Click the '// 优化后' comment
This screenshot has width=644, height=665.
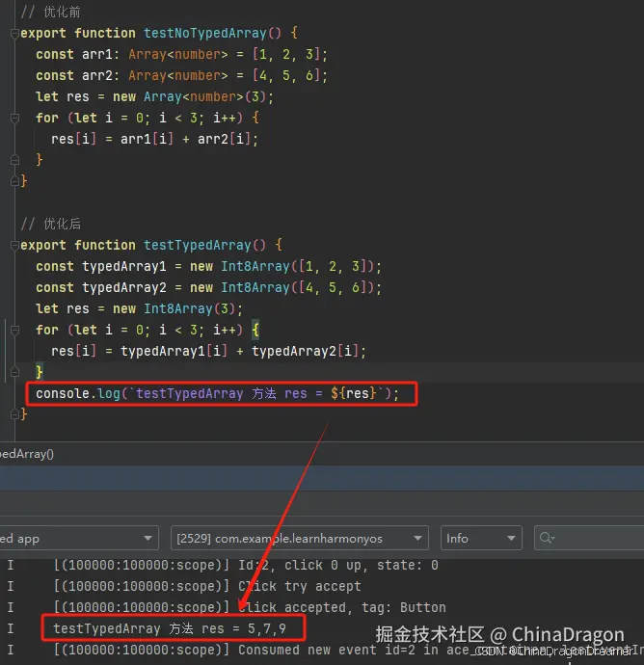click(50, 224)
